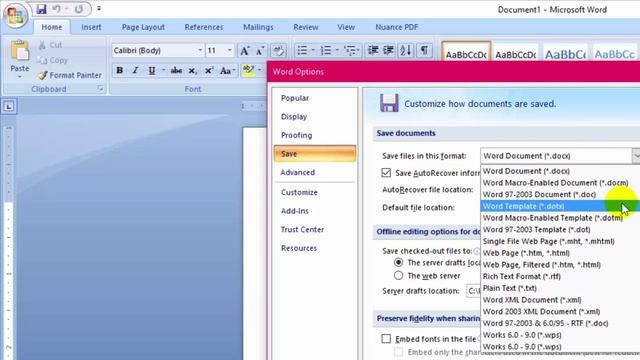The image size is (640, 360).
Task: Select Customize in Word Options
Action: (299, 192)
